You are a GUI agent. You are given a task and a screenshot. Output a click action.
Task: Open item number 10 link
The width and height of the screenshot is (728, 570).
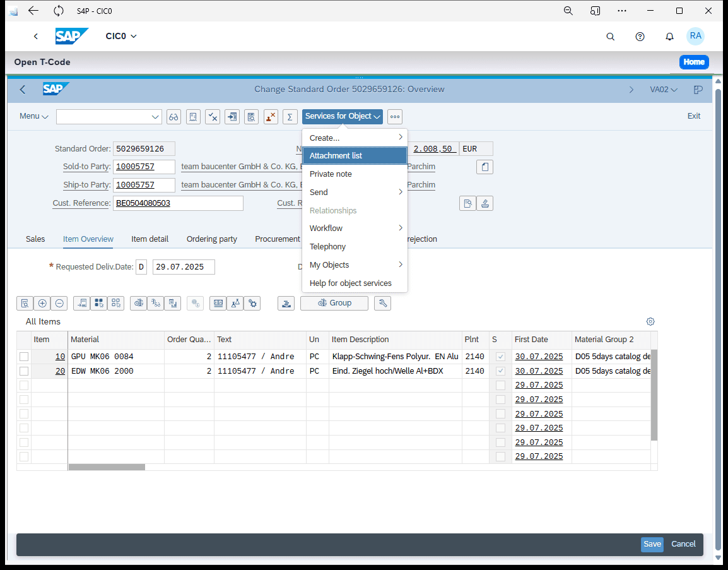tap(61, 357)
